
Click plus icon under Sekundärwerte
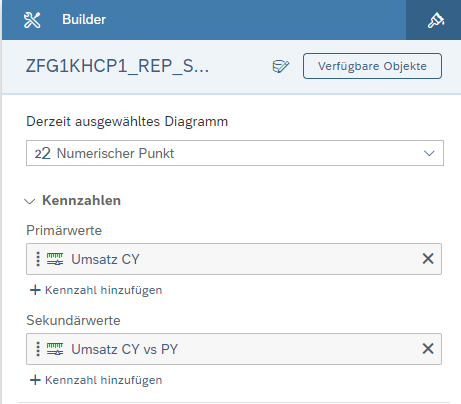[x=35, y=380]
